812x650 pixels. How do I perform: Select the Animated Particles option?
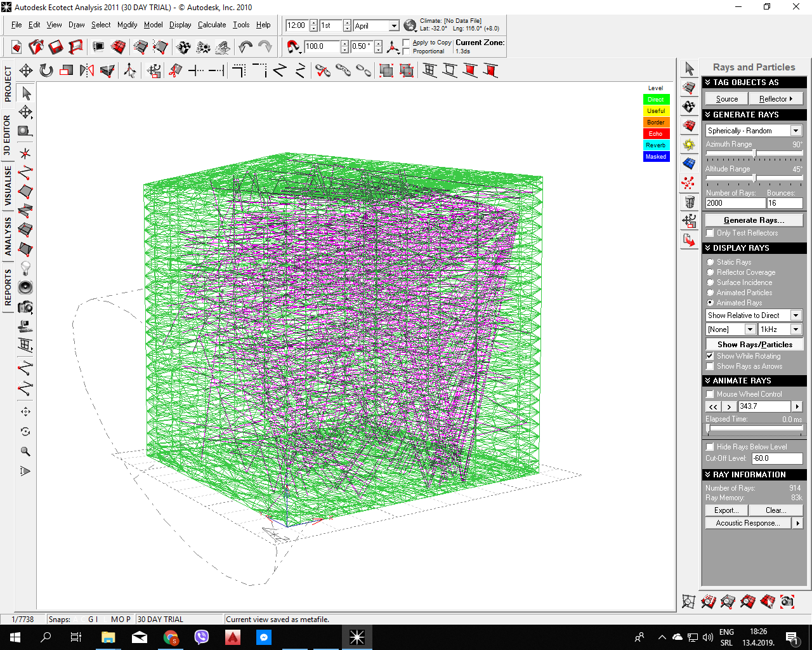pos(740,293)
